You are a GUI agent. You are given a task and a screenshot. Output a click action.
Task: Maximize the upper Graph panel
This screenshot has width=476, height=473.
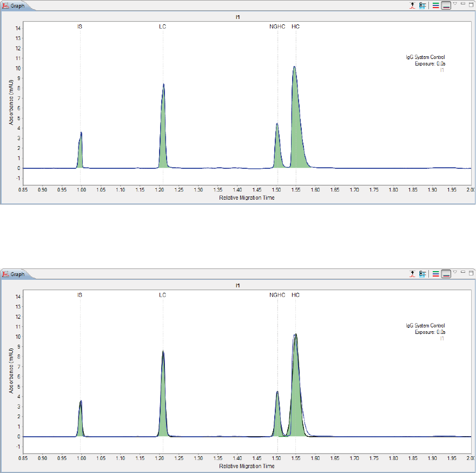coord(471,4)
